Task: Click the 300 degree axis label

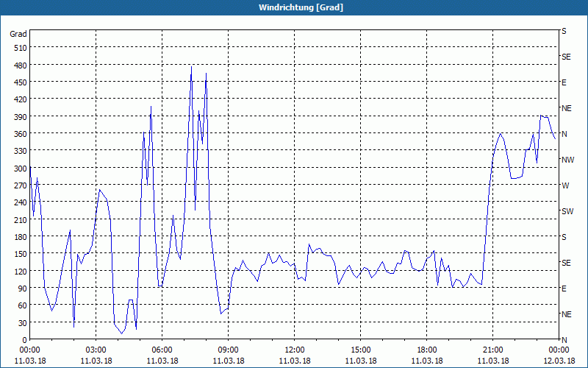Action: 21,169
